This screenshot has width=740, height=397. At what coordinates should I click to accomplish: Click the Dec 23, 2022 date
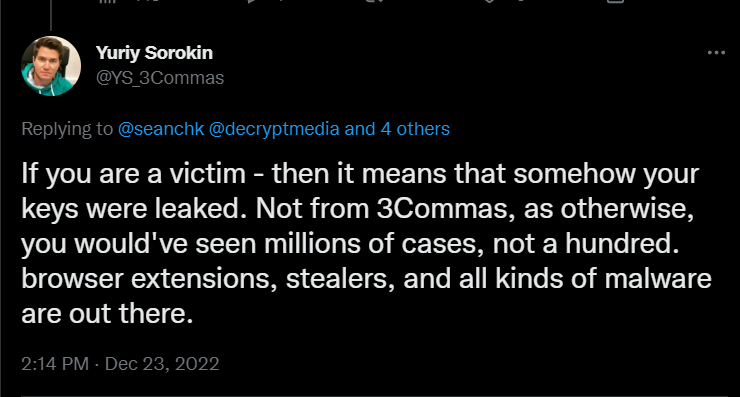tap(162, 364)
